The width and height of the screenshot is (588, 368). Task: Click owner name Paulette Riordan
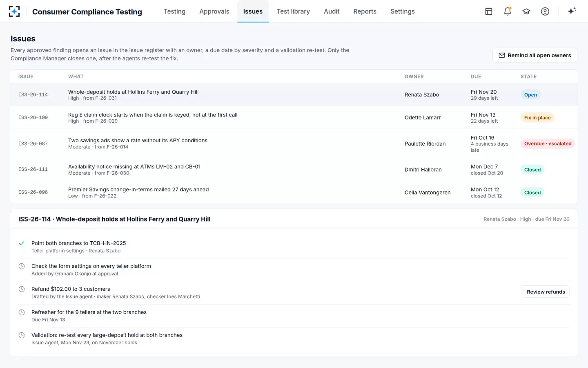coord(425,144)
